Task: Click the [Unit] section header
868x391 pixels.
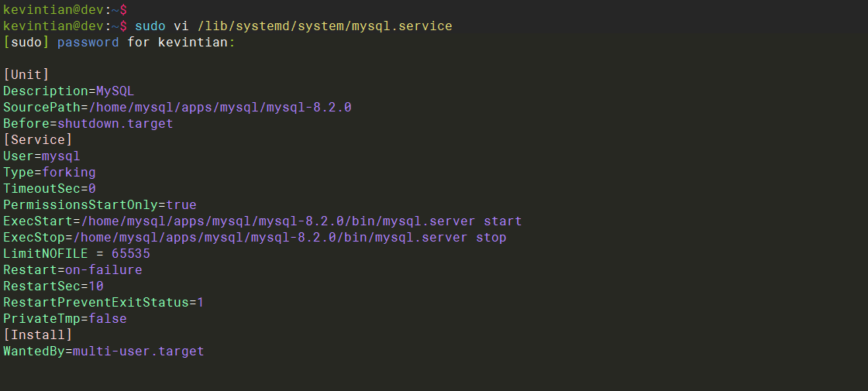Action: point(26,74)
